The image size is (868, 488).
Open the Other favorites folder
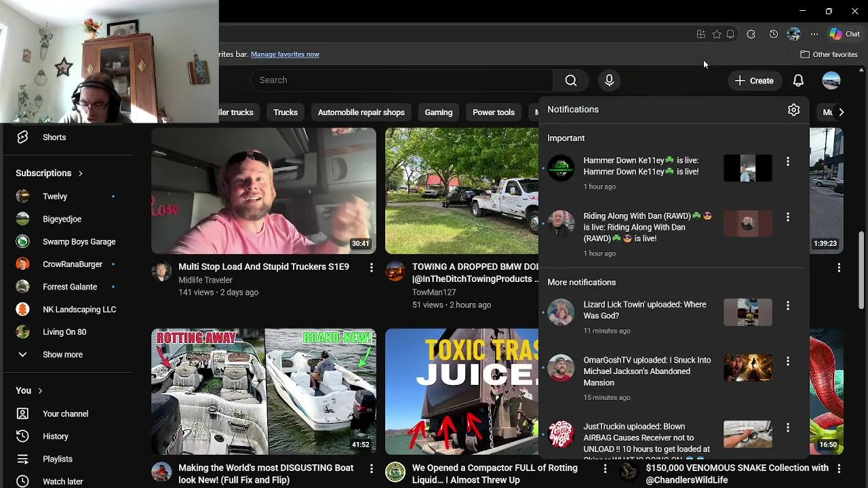(x=829, y=54)
